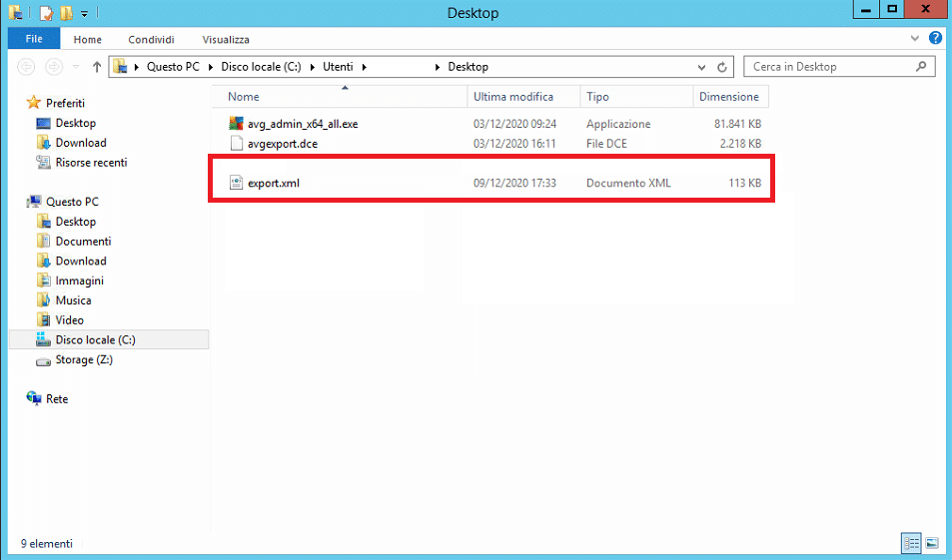Open address bar history dropdown
This screenshot has height=560, width=952.
coord(702,67)
